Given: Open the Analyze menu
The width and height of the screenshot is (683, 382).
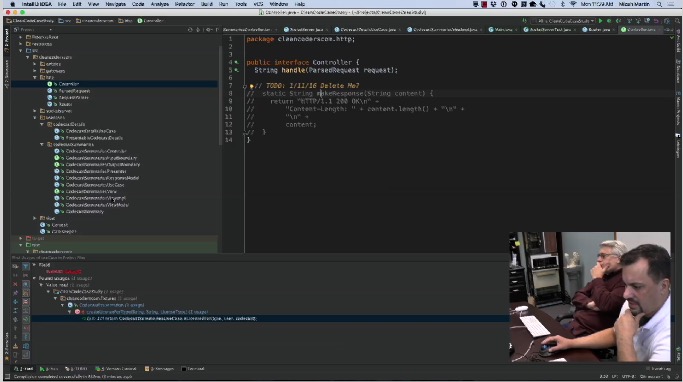Looking at the screenshot, I should pyautogui.click(x=159, y=4).
